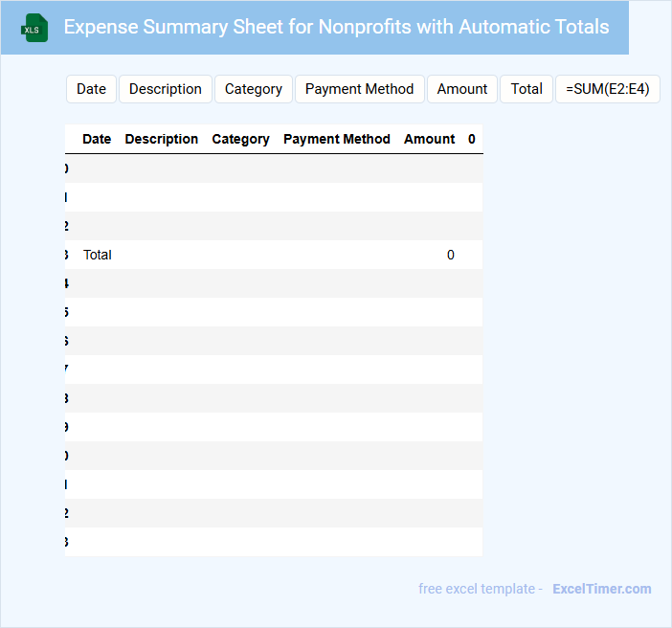Select the Category tag button

254,89
